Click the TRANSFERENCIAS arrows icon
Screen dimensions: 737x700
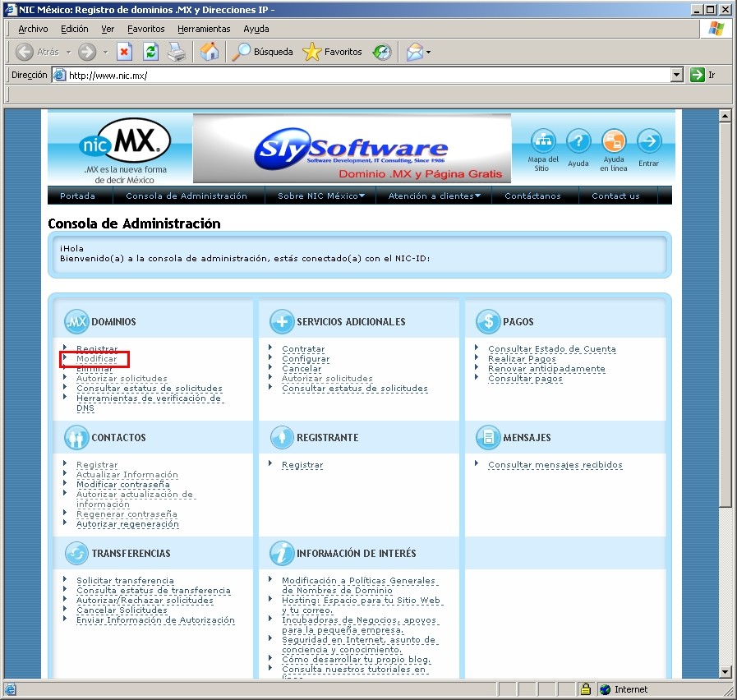point(76,553)
